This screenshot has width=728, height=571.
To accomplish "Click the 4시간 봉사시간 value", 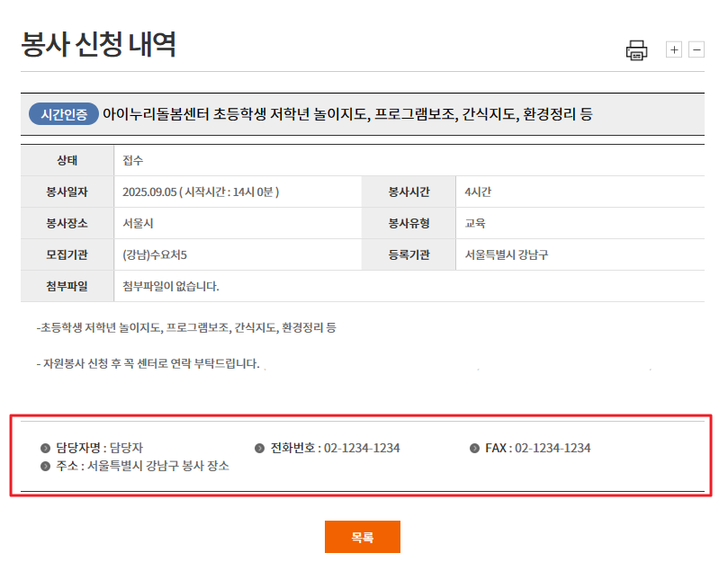I will tap(478, 192).
